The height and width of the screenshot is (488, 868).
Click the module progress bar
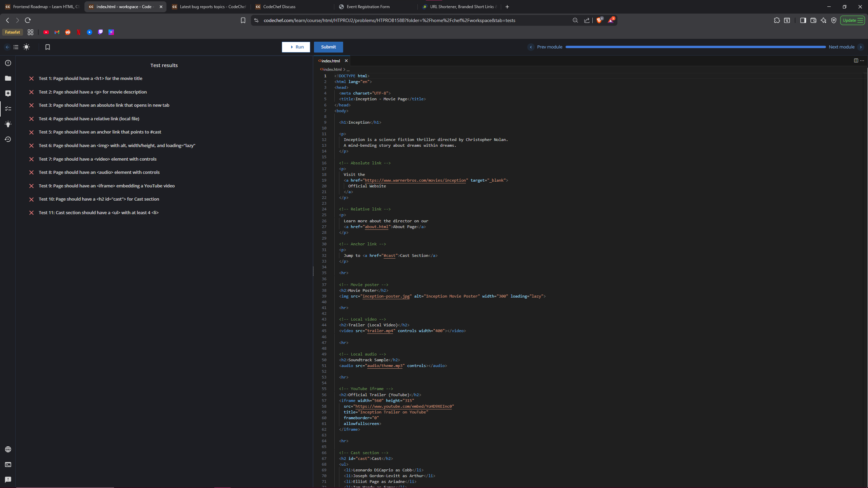tap(695, 47)
